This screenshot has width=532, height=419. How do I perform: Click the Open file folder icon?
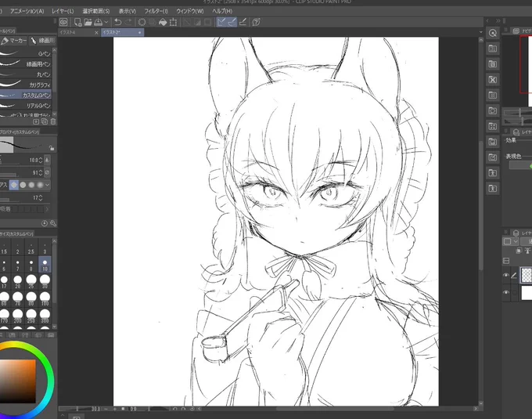(88, 23)
